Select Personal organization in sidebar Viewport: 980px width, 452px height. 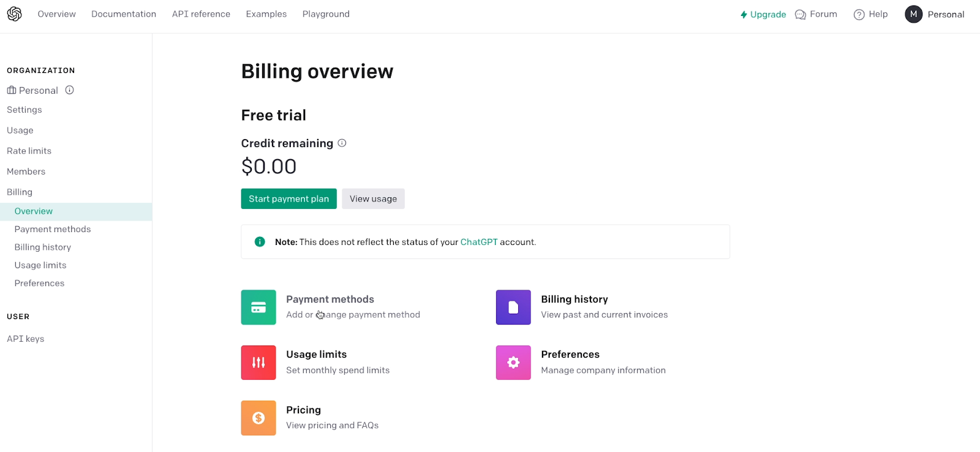tap(38, 90)
